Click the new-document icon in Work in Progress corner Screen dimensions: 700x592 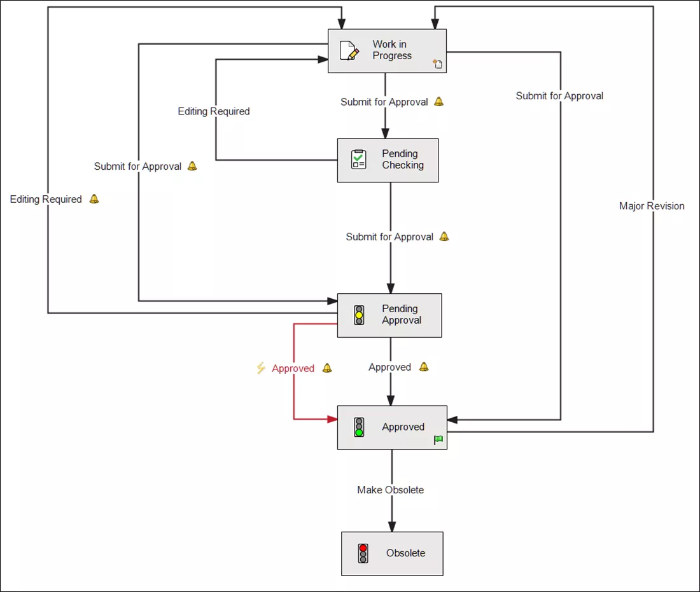[438, 64]
